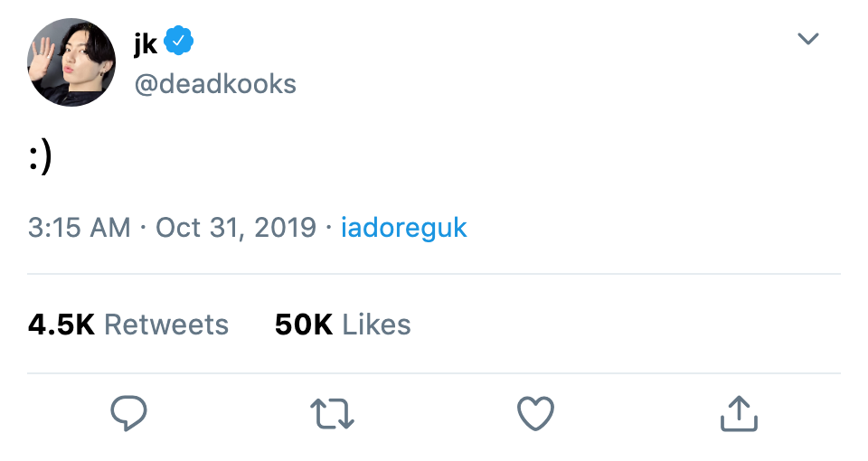
Task: Toggle the retweet arrows on
Action: 332,414
